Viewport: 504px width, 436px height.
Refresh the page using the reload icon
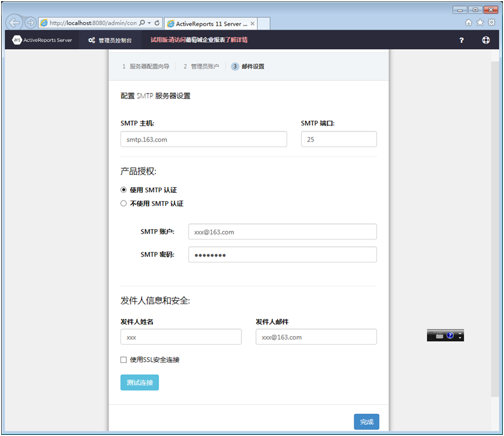click(x=157, y=23)
